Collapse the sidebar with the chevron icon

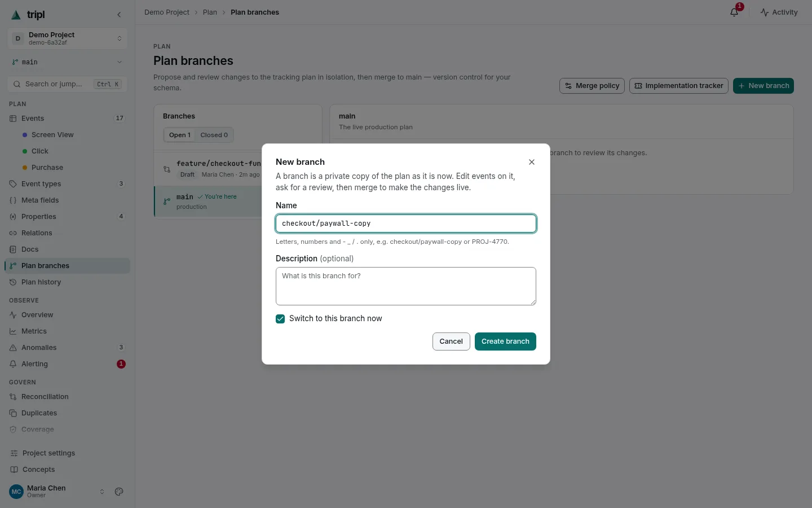[119, 15]
